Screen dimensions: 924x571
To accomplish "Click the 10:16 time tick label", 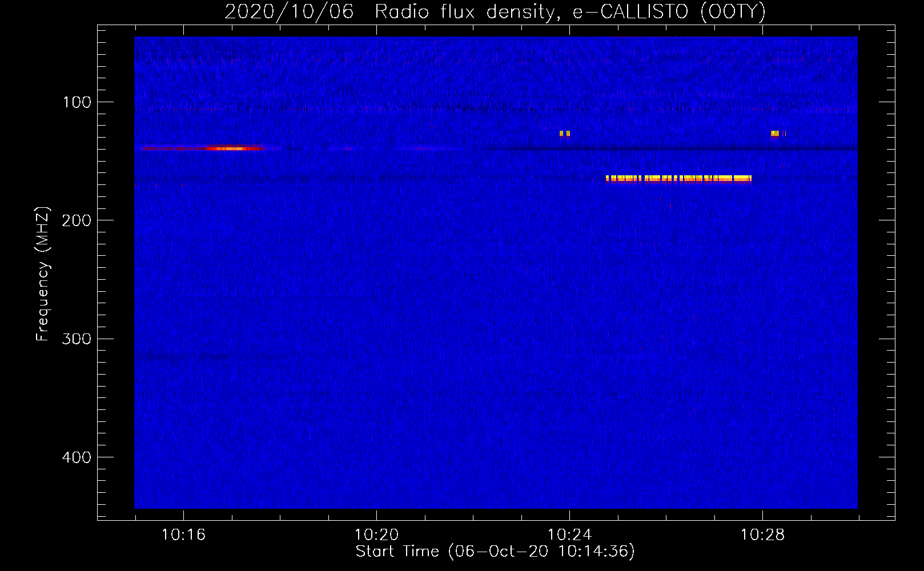I will coord(183,534).
